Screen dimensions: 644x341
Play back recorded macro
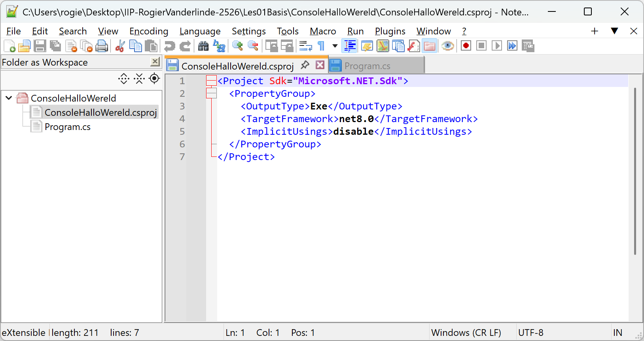click(x=497, y=46)
